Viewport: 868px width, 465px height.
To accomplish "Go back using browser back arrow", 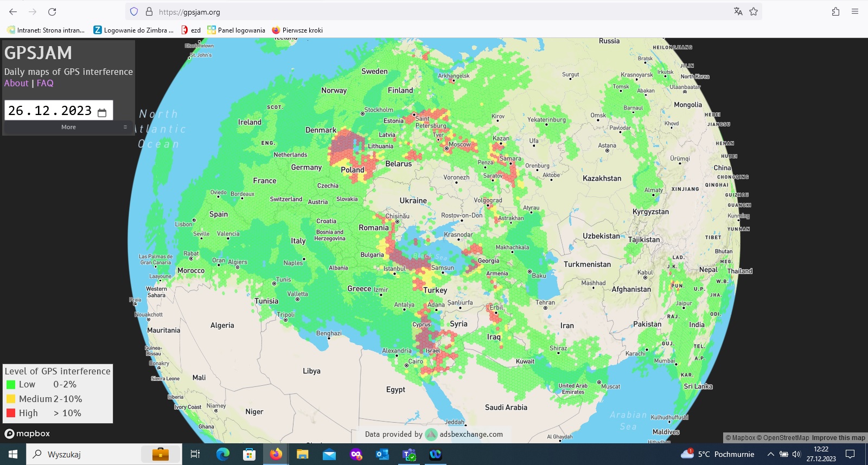I will (13, 11).
